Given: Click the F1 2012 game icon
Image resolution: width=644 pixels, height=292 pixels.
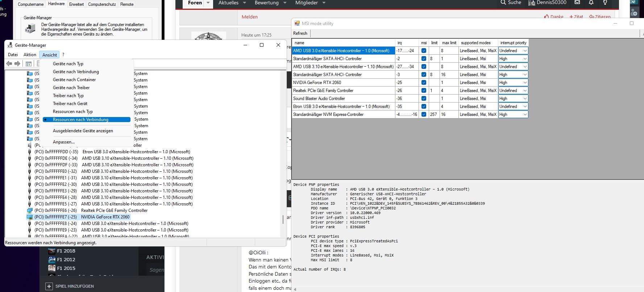Looking at the screenshot, I should point(52,259).
